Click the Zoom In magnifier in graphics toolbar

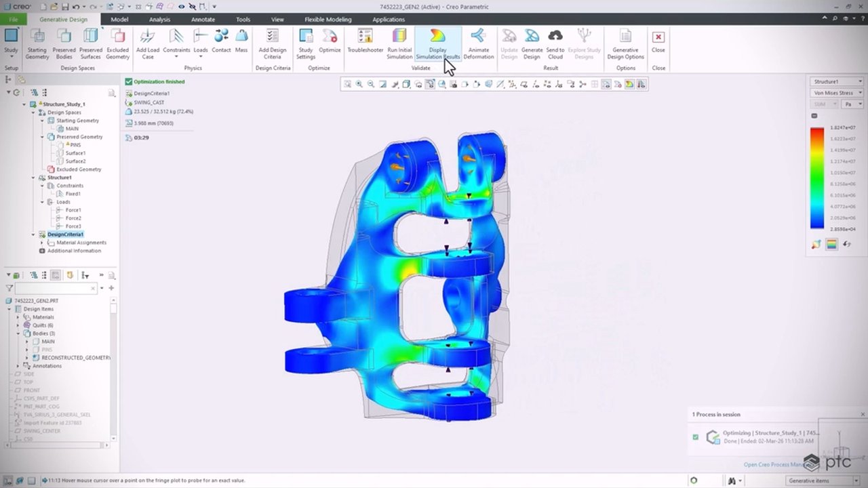(359, 84)
